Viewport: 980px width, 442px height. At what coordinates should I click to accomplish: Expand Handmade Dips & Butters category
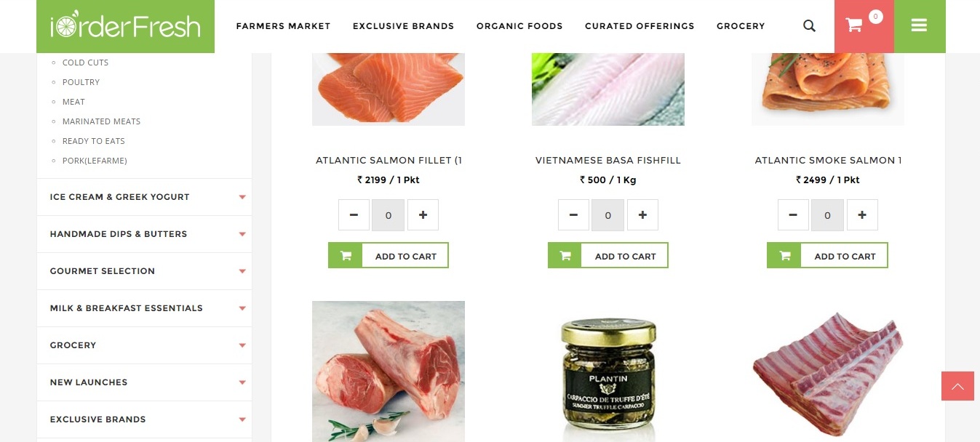(144, 234)
